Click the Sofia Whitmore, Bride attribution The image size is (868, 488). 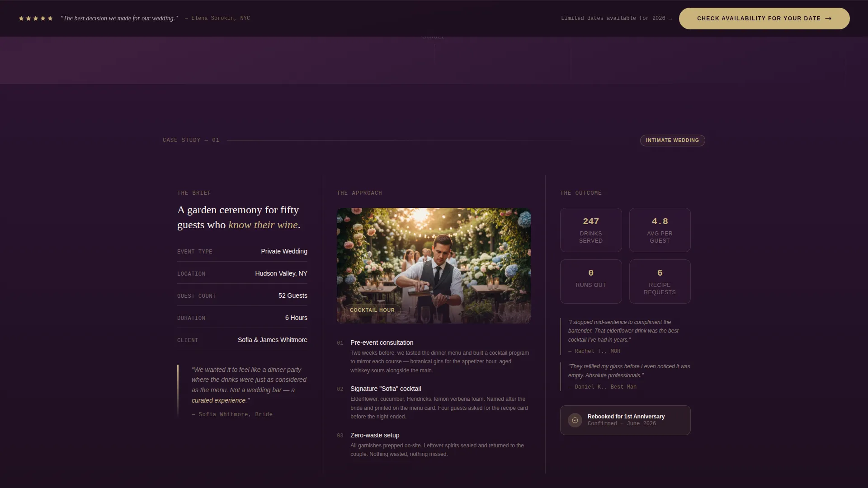click(232, 415)
